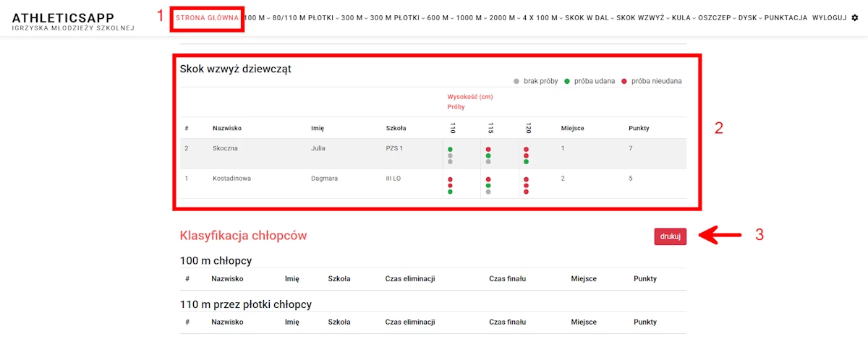Image resolution: width=868 pixels, height=342 pixels.
Task: Click the Wyloguj link
Action: coord(829,17)
